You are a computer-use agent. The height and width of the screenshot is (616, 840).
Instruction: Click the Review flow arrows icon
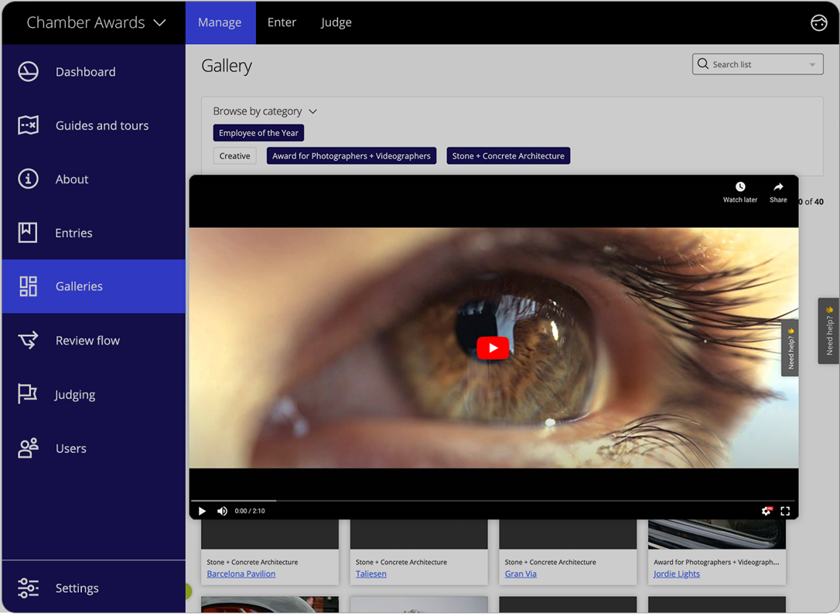28,340
